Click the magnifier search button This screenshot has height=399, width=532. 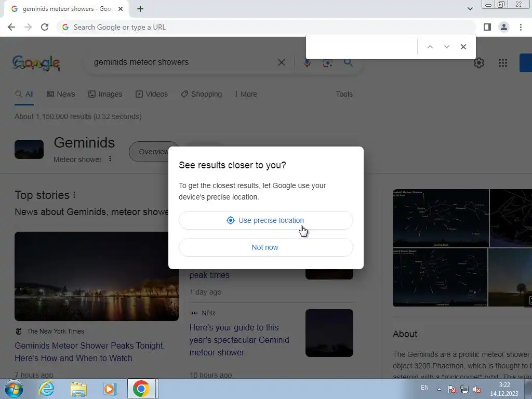[348, 62]
